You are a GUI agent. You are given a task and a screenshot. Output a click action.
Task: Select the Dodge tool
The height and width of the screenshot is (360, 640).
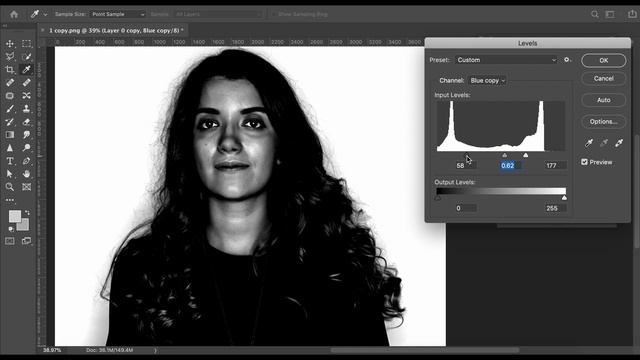coord(27,148)
